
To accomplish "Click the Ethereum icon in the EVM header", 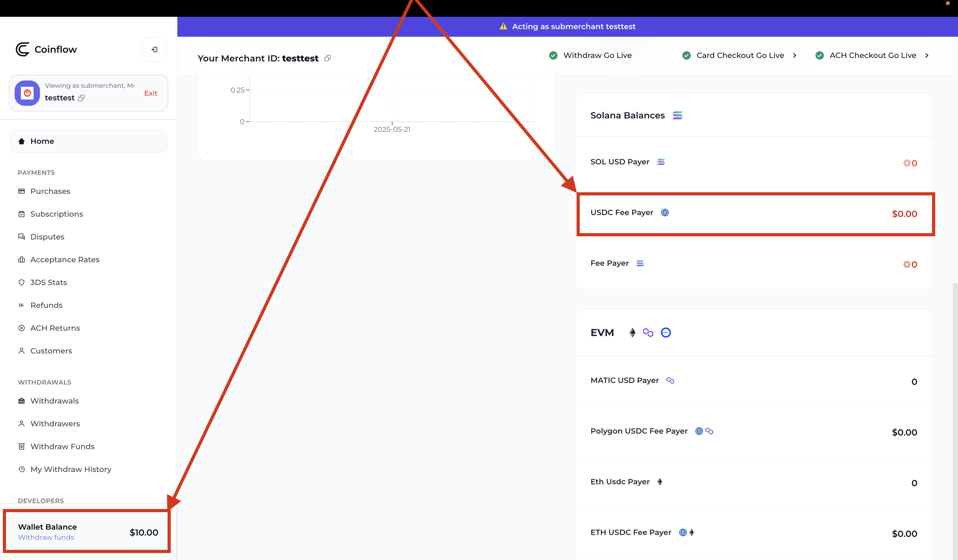I will 632,333.
